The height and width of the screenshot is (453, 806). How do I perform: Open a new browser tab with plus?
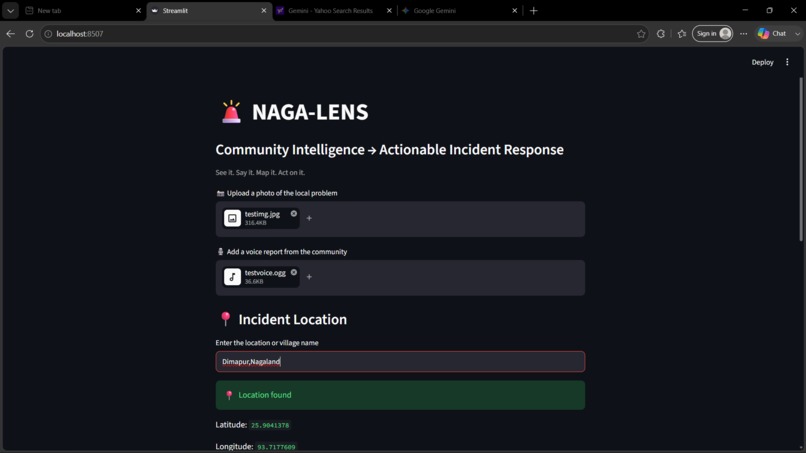(x=534, y=10)
